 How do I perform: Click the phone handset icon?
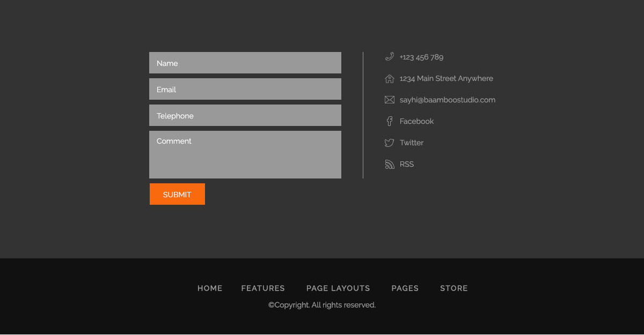click(390, 57)
